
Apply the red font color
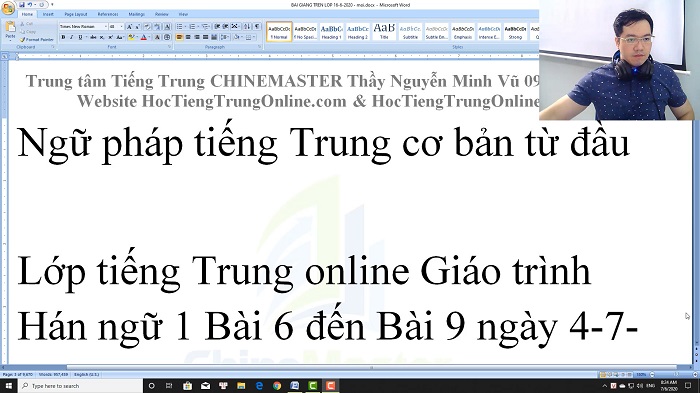click(144, 37)
